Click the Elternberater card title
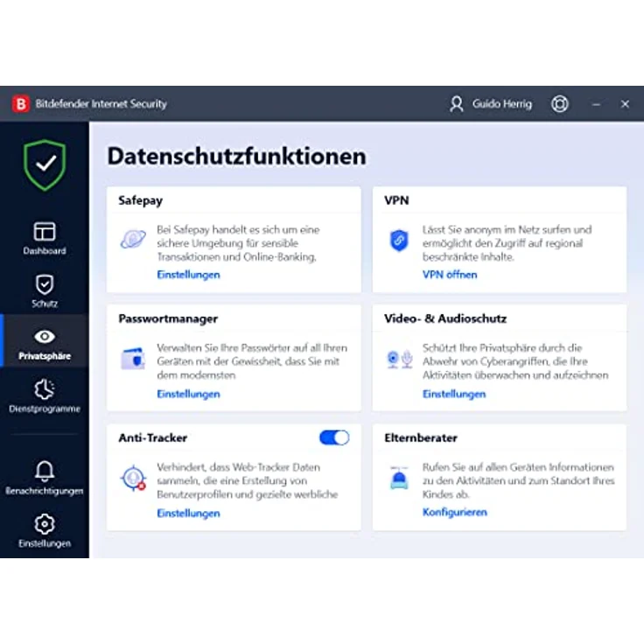This screenshot has width=644, height=644. pyautogui.click(x=421, y=437)
